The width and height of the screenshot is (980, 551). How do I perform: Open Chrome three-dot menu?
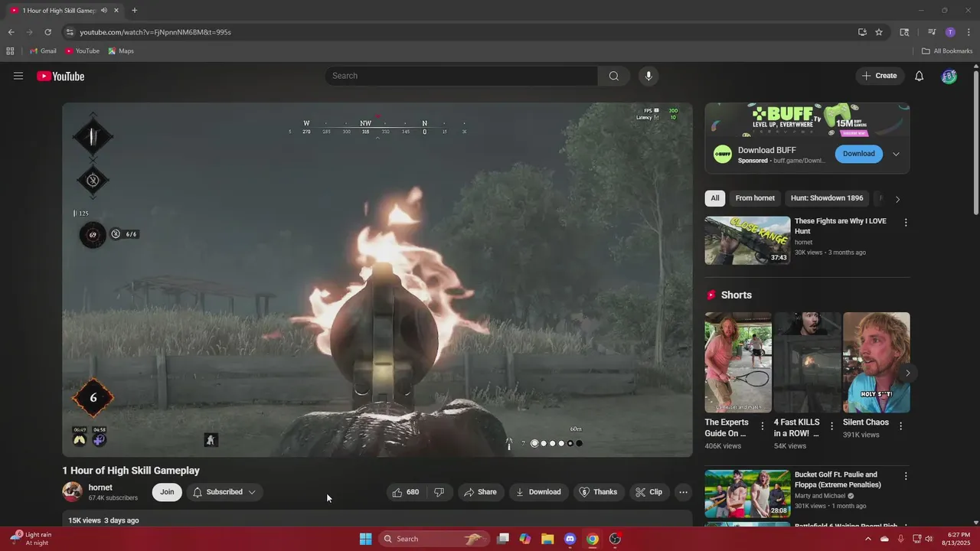point(968,32)
